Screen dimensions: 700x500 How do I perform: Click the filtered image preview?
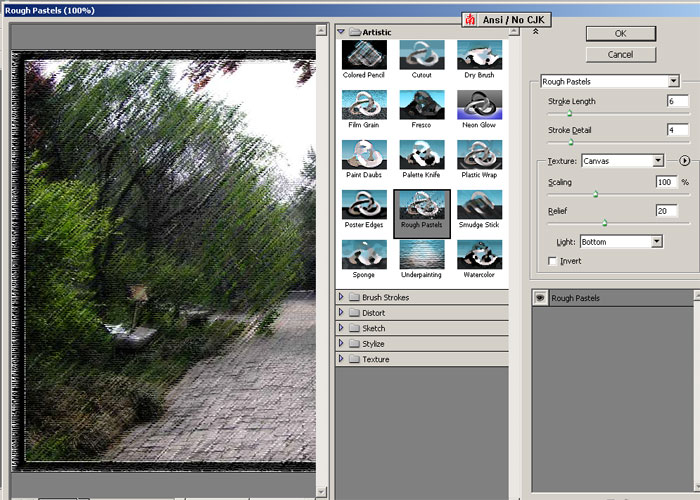pyautogui.click(x=164, y=261)
